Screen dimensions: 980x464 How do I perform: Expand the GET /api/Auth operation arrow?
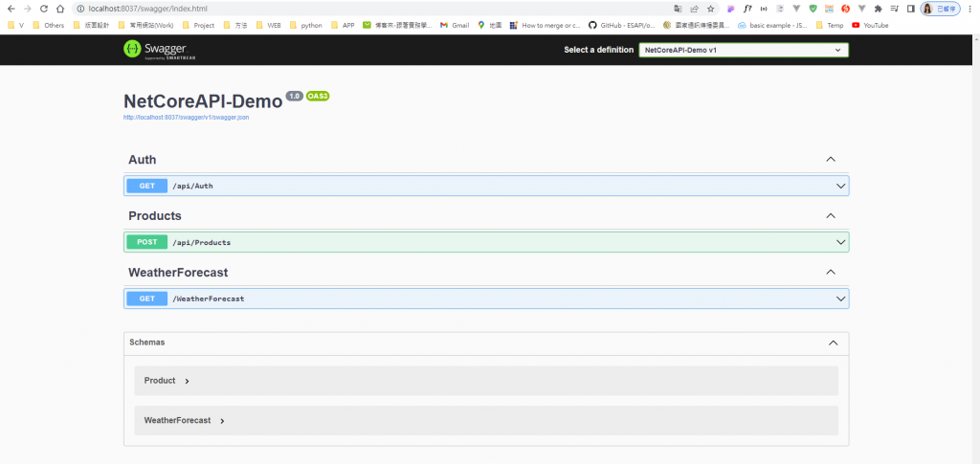click(x=840, y=186)
